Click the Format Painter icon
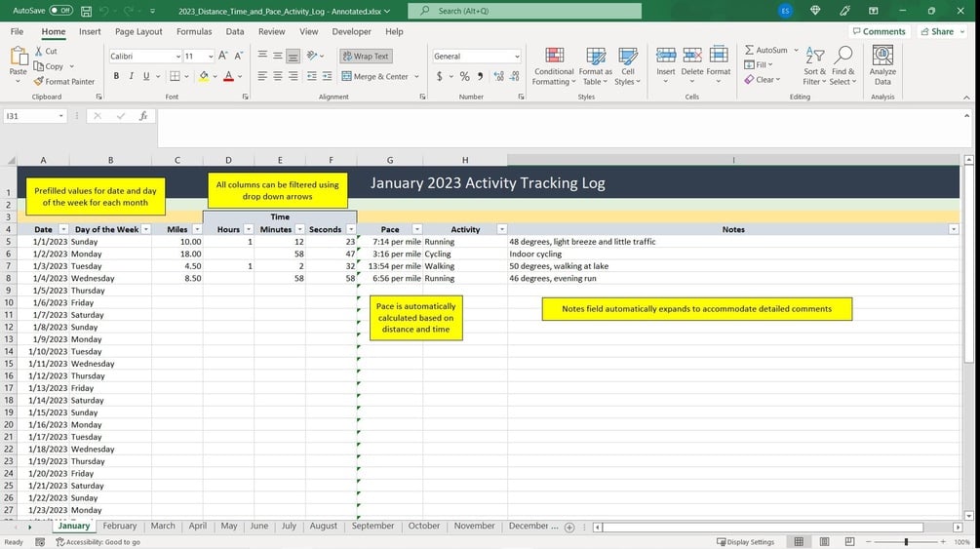 click(x=39, y=81)
